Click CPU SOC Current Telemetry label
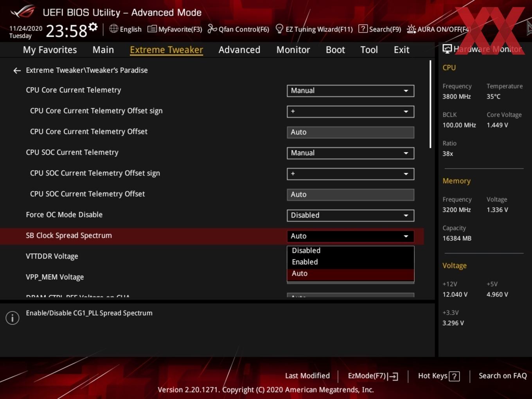 72,153
